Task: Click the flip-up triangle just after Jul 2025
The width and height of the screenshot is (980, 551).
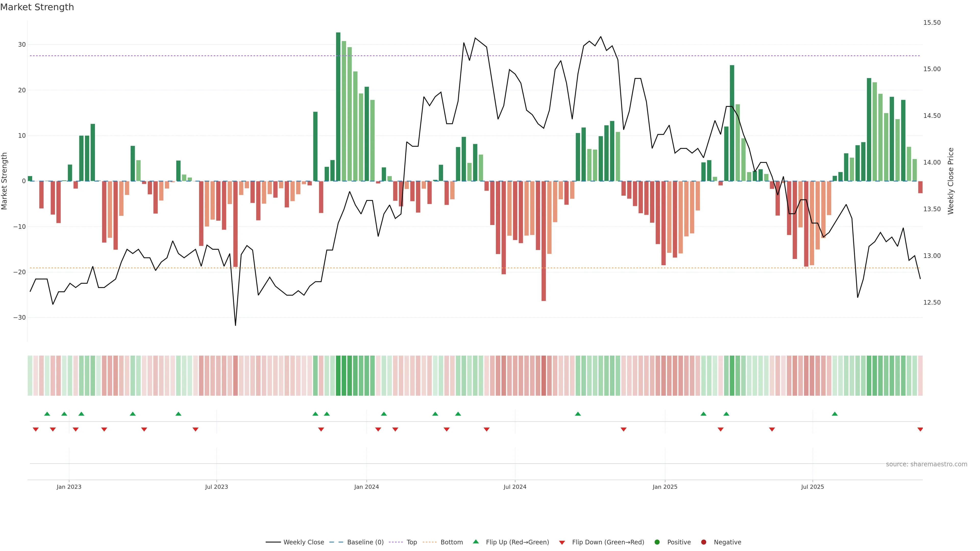Action: click(835, 414)
